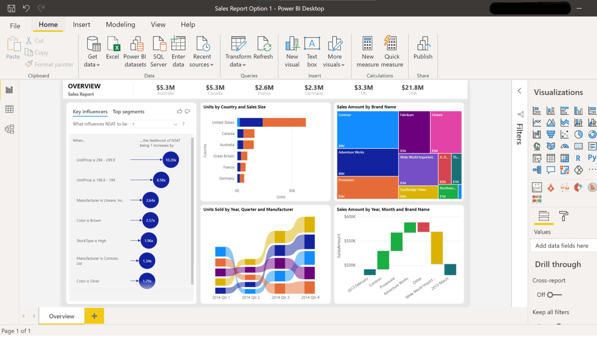Add a new report page
The height and width of the screenshot is (364, 597).
click(x=94, y=316)
